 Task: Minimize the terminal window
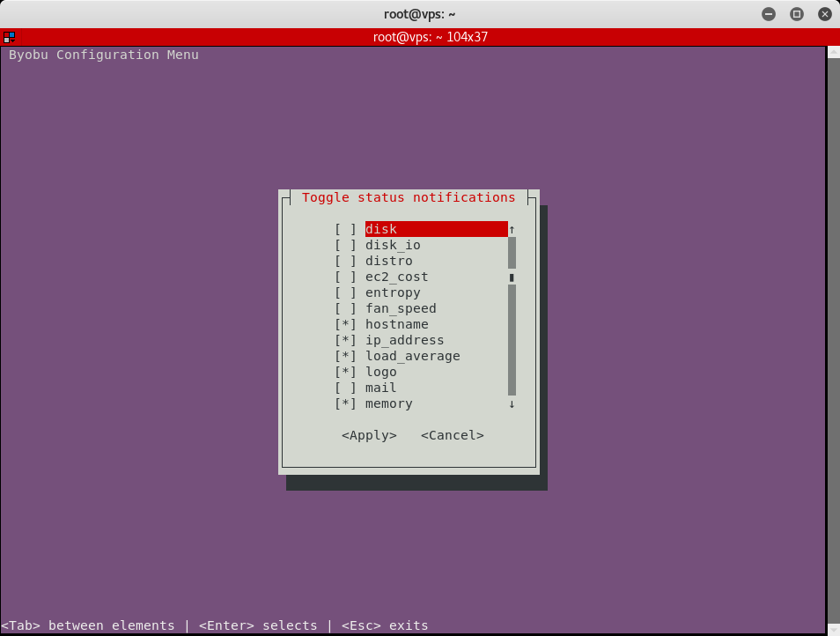769,14
